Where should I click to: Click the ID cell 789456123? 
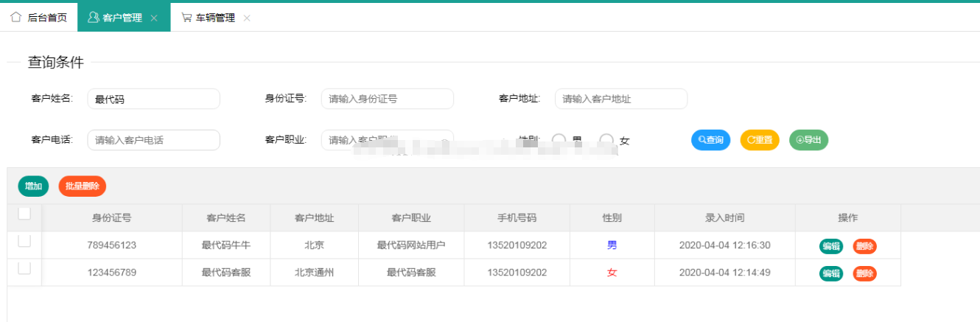pos(112,245)
